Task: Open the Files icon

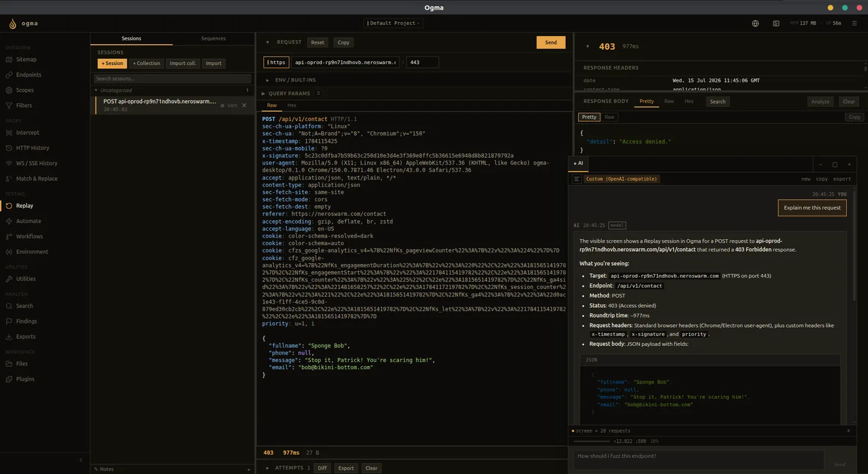Action: [x=9, y=364]
